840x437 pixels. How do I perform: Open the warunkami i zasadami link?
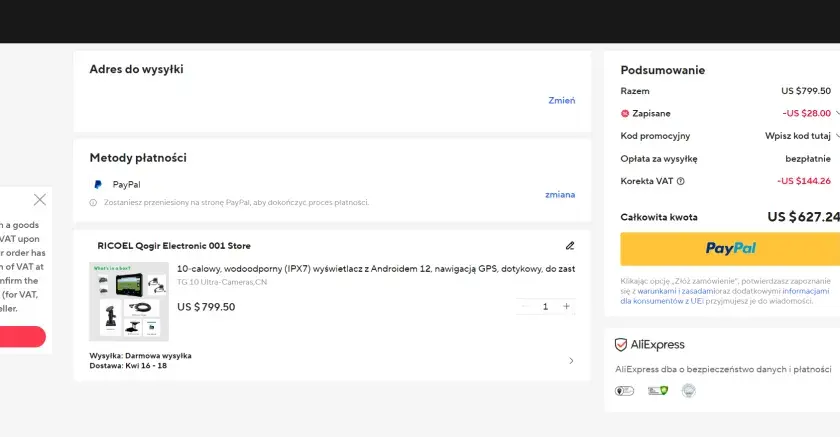pos(676,291)
